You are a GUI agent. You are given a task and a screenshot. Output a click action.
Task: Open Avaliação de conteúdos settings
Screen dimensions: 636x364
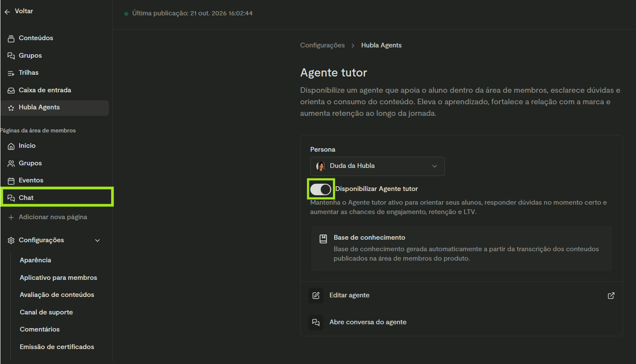click(57, 295)
